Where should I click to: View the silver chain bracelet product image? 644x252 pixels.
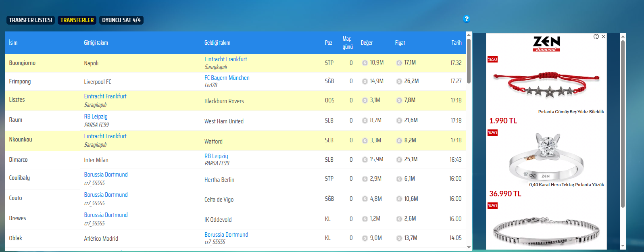click(x=546, y=232)
